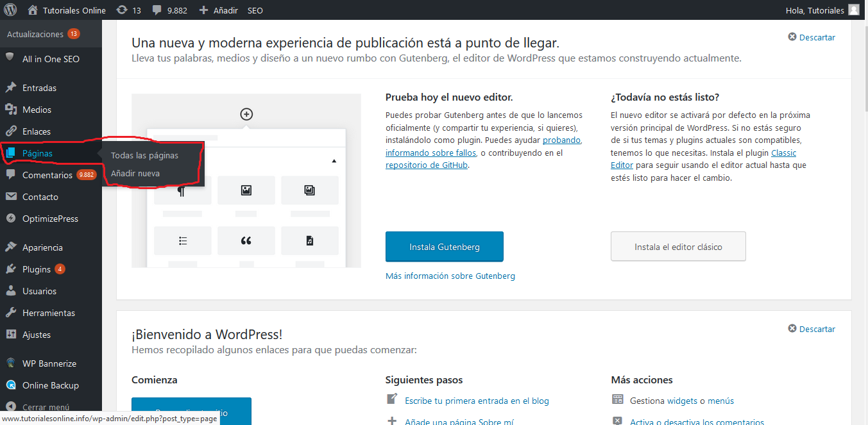This screenshot has width=868, height=425.
Task: Open the widgets link under Más acciones
Action: (682, 401)
